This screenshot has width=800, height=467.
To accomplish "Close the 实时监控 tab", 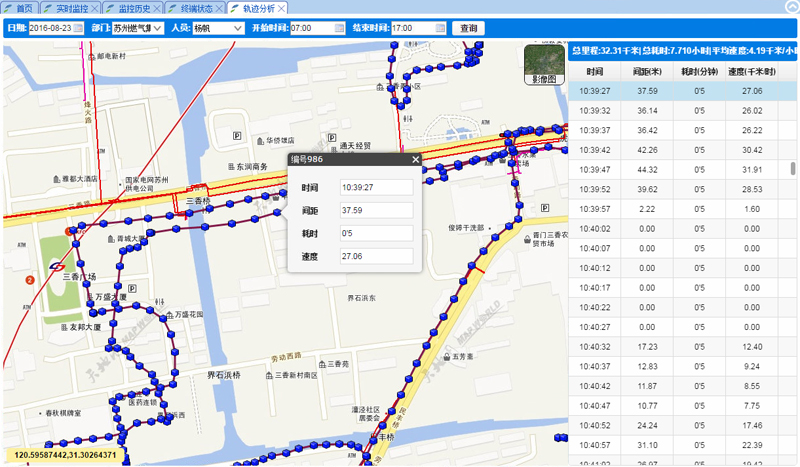I will pos(96,8).
